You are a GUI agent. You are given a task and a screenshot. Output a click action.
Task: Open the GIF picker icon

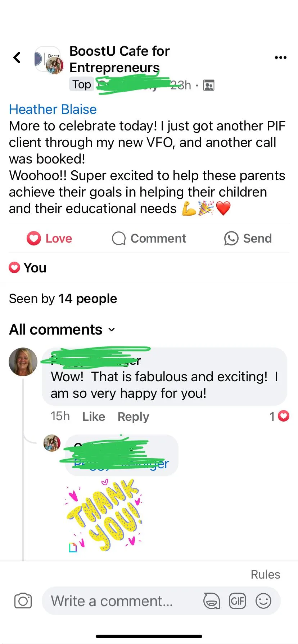click(x=238, y=601)
